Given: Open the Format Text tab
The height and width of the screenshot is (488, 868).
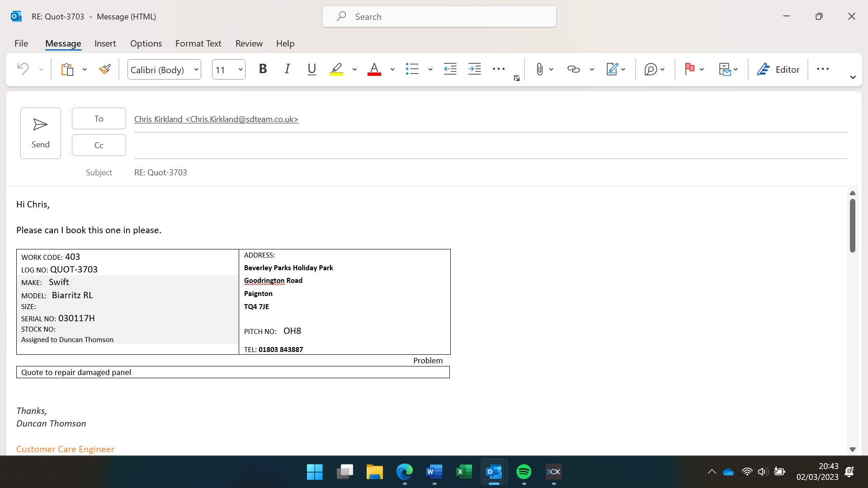Looking at the screenshot, I should 198,43.
